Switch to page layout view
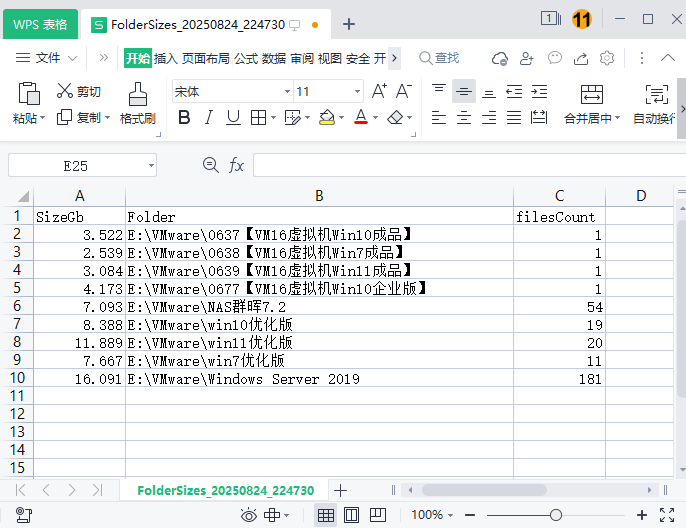 coord(351,515)
